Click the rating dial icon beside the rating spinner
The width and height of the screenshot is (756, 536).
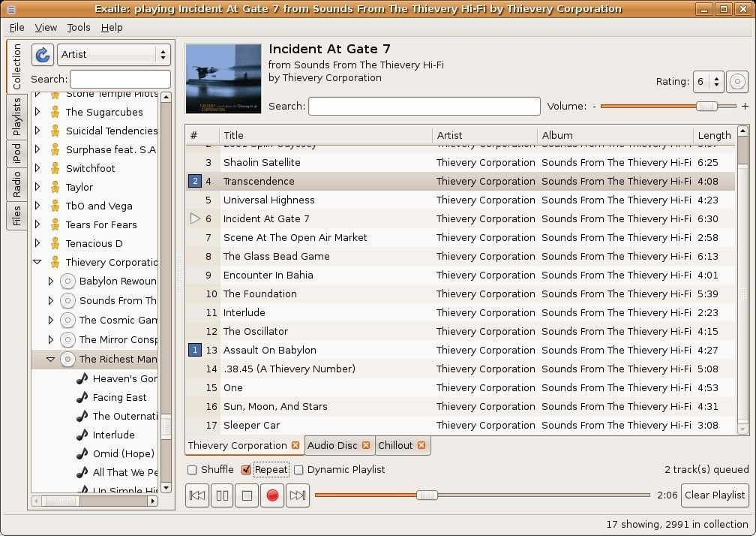point(736,82)
